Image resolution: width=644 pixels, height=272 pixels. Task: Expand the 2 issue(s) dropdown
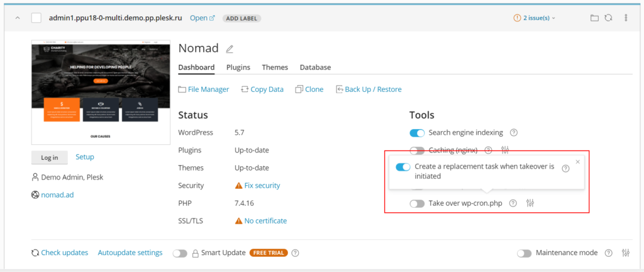tap(535, 18)
